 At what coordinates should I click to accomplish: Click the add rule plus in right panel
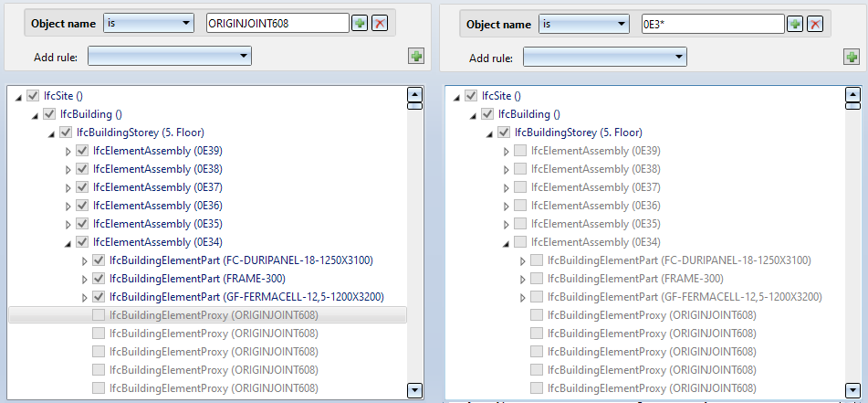(852, 57)
